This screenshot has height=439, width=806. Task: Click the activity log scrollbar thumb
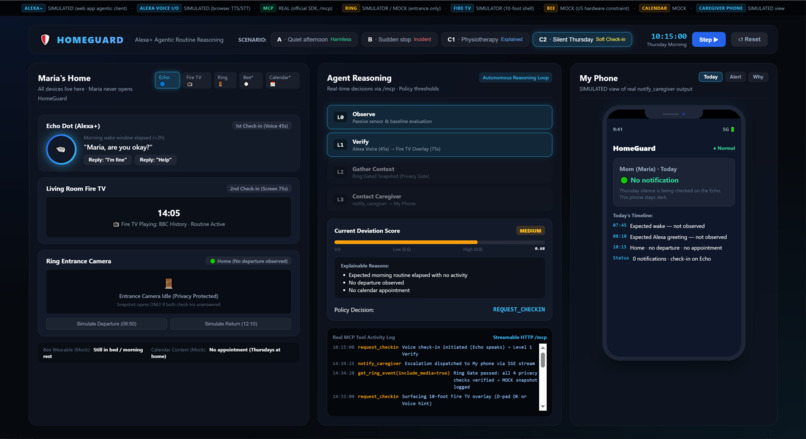point(542,360)
